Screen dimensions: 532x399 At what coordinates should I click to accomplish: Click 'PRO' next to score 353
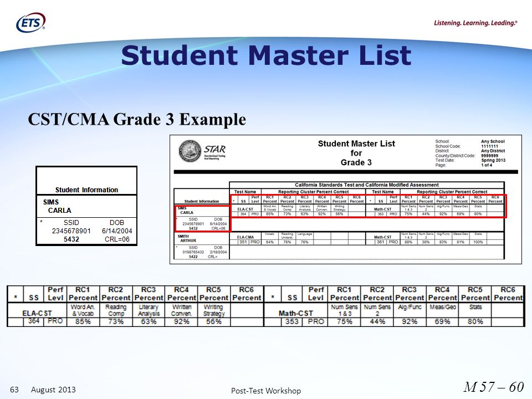point(315,321)
